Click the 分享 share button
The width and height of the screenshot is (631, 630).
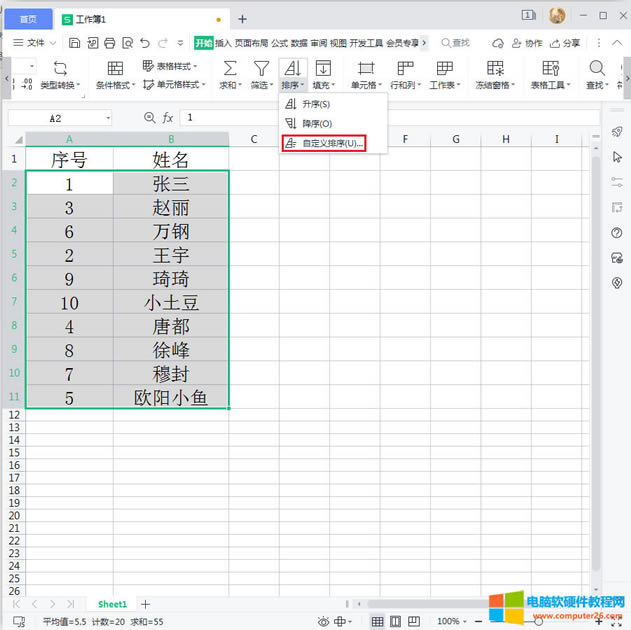pyautogui.click(x=564, y=43)
